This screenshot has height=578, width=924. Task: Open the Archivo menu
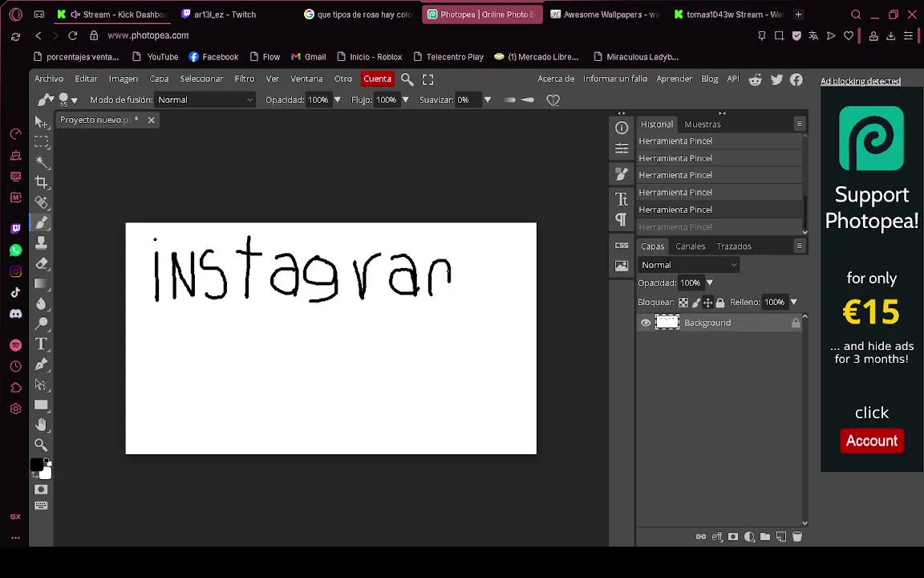click(x=49, y=79)
